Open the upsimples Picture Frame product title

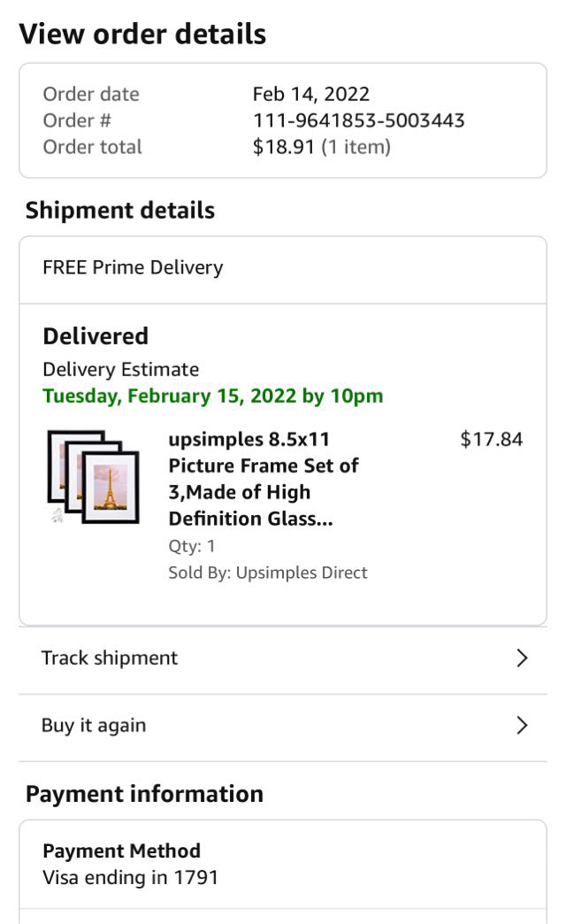[x=263, y=478]
